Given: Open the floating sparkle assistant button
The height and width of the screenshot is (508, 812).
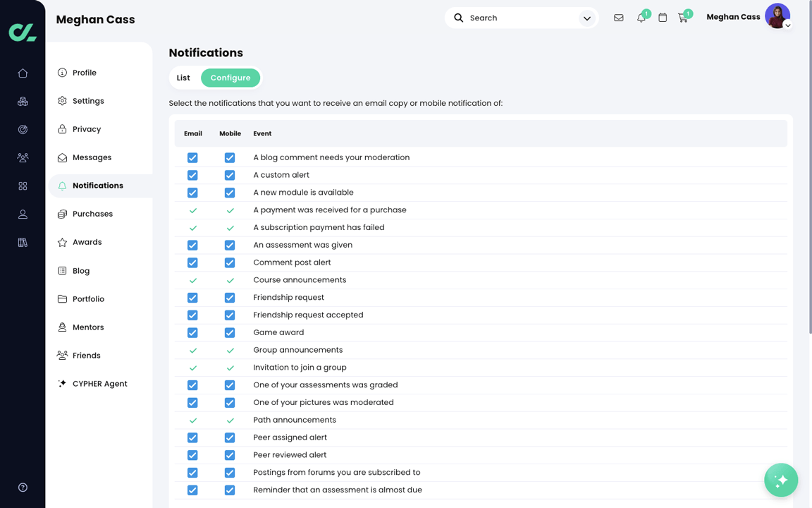Looking at the screenshot, I should [x=781, y=480].
